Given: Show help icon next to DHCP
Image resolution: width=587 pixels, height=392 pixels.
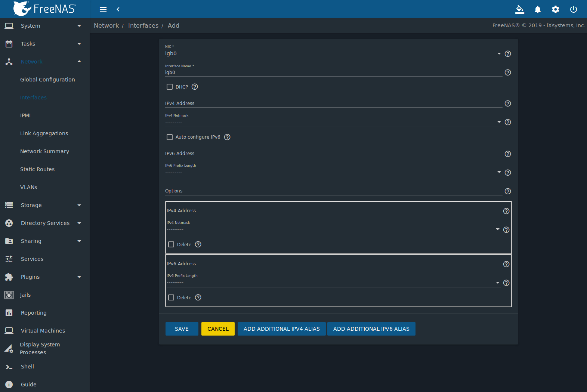Looking at the screenshot, I should click(x=195, y=87).
